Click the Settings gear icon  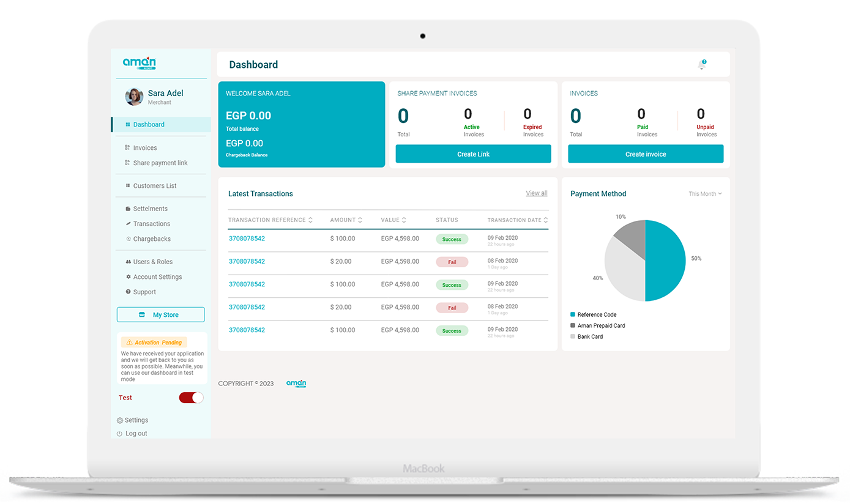coord(120,421)
